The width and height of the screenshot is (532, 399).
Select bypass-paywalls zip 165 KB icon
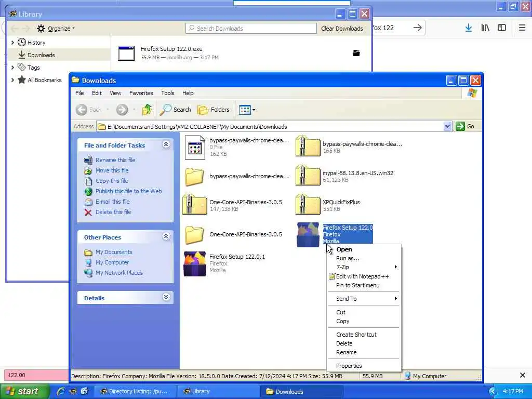[308, 146]
